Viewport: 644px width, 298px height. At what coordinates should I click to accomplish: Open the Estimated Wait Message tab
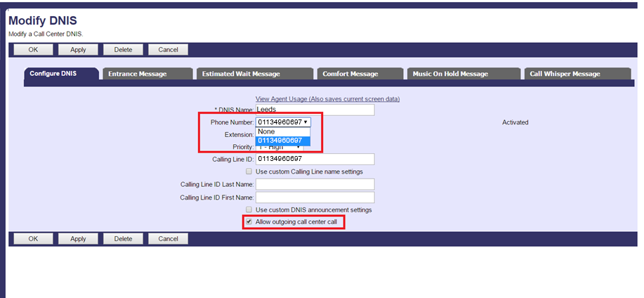(x=255, y=74)
